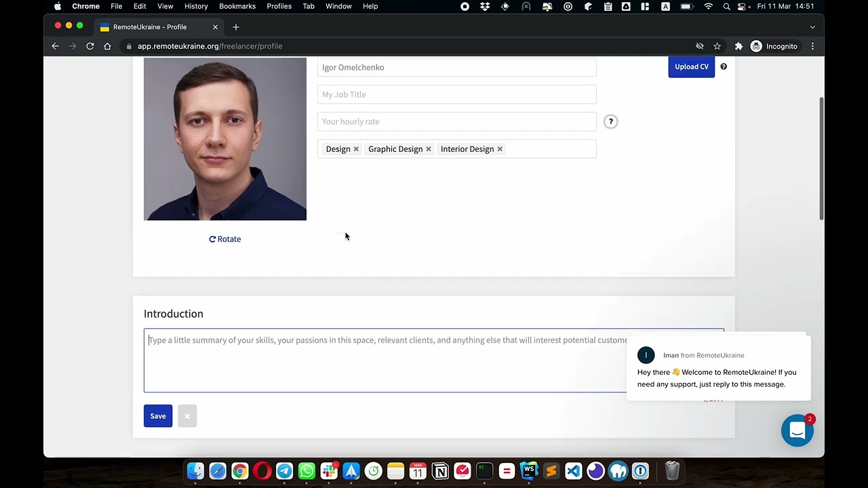Click the profile photo thumbnail
The width and height of the screenshot is (868, 488).
[225, 139]
